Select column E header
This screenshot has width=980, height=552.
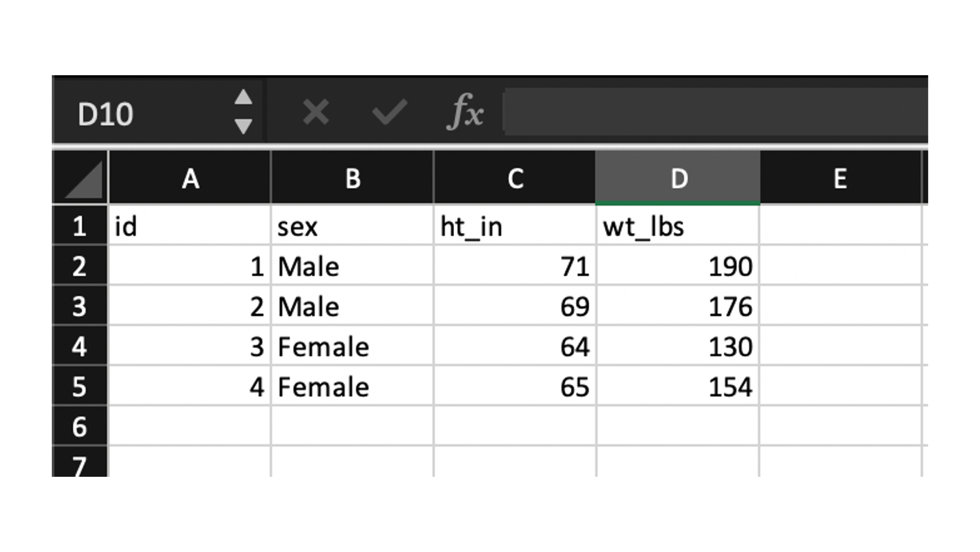[x=840, y=178]
